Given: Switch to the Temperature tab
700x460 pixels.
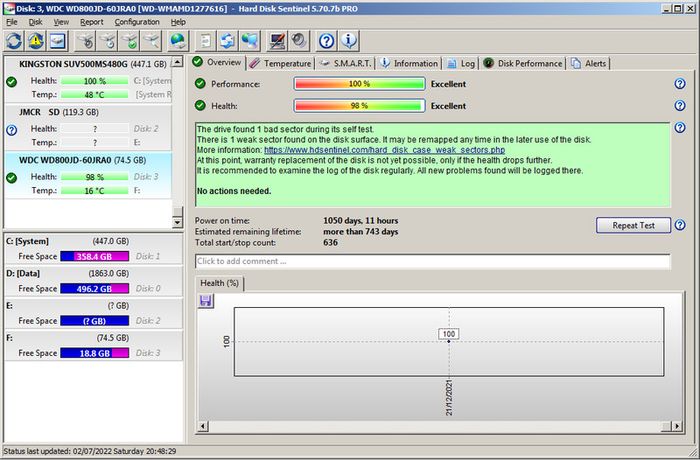Looking at the screenshot, I should [280, 63].
